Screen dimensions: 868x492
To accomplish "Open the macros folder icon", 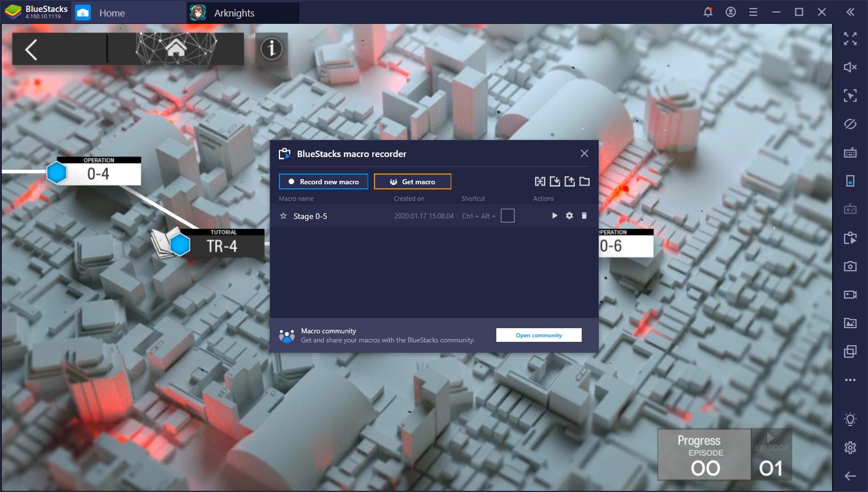I will 585,181.
